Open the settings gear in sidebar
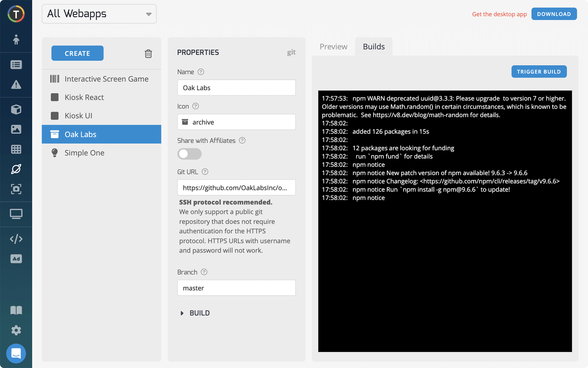Viewport: 588px width, 368px height. pyautogui.click(x=16, y=330)
